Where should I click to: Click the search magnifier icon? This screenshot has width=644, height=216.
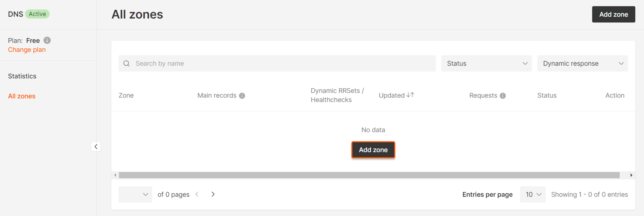pyautogui.click(x=126, y=64)
